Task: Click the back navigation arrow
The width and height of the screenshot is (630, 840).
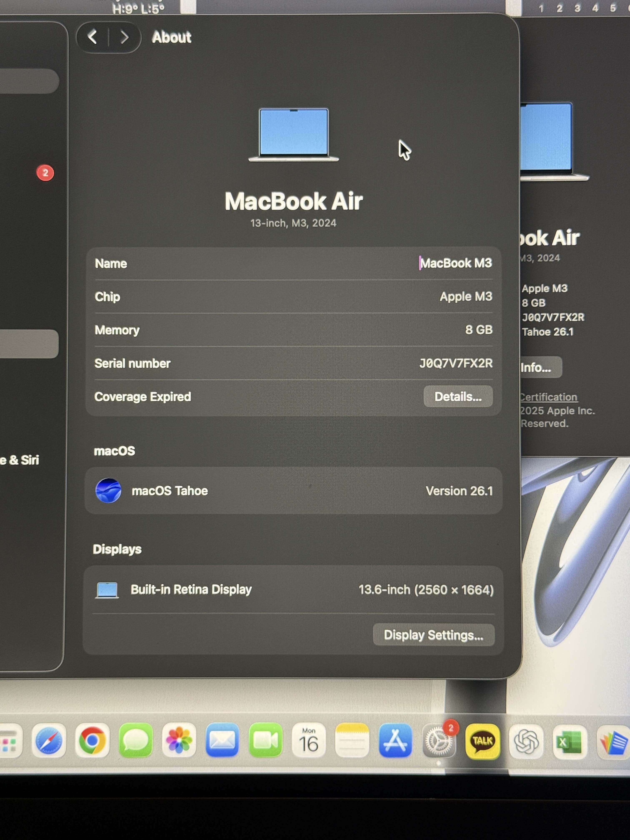Action: pyautogui.click(x=92, y=37)
